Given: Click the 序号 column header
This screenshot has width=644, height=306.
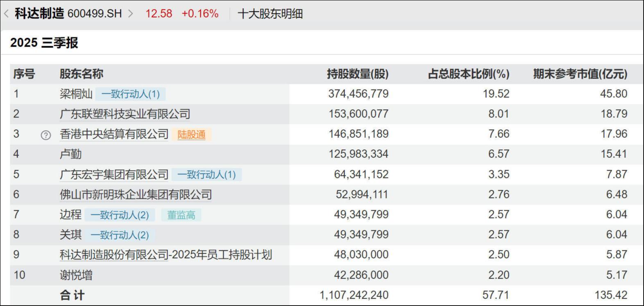Looking at the screenshot, I should pos(24,74).
